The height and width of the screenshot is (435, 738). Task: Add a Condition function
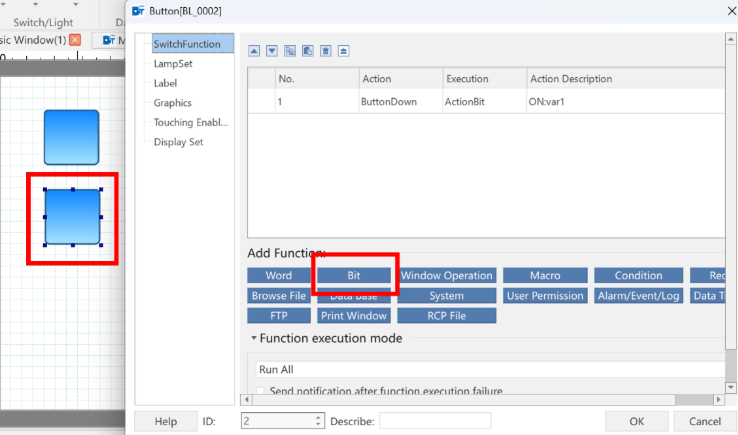click(638, 275)
